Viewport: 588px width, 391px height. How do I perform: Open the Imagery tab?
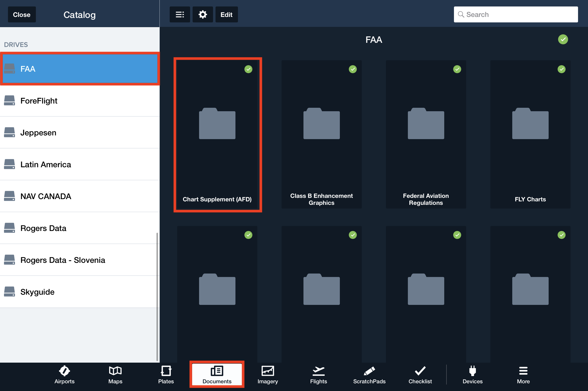tap(268, 375)
